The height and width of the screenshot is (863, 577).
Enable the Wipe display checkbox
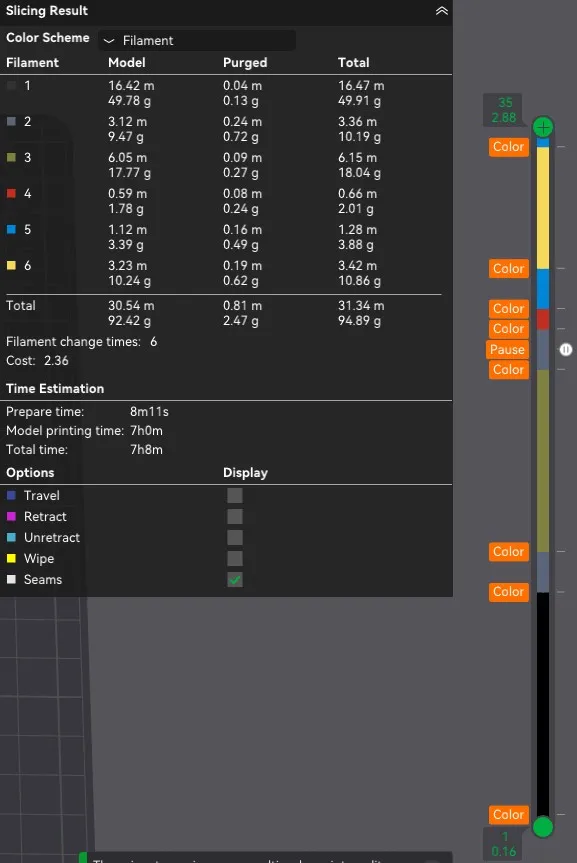pyautogui.click(x=235, y=558)
